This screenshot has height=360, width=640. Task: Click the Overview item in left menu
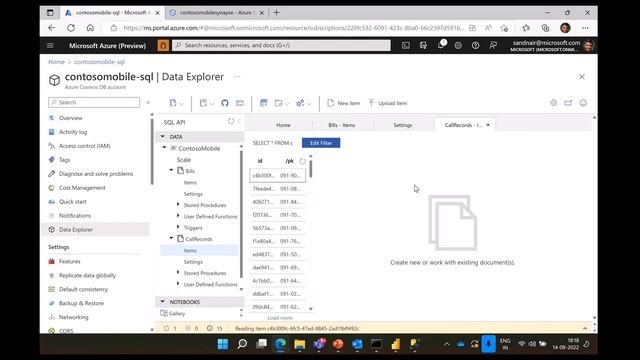pos(70,118)
